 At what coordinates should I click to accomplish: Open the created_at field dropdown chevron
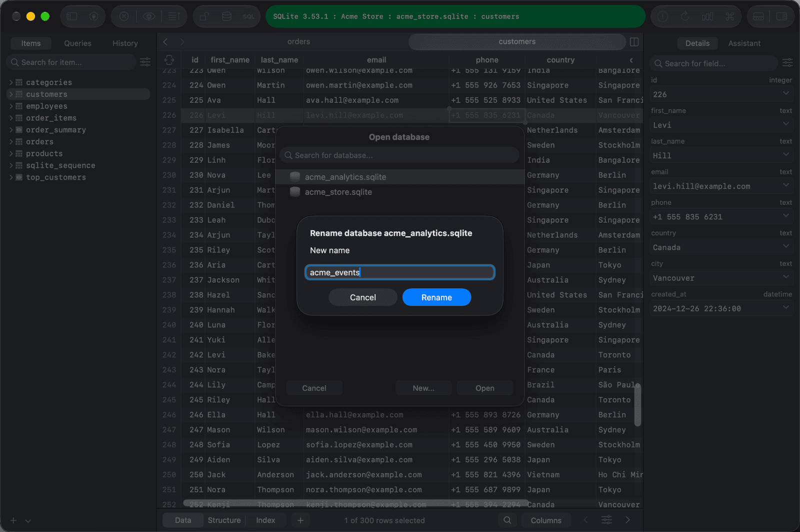(786, 307)
